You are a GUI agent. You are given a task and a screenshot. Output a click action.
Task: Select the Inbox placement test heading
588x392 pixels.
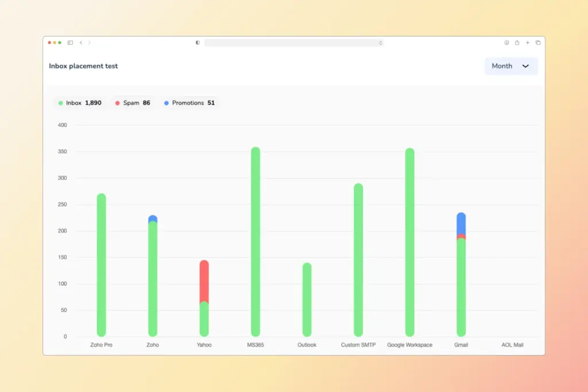[83, 66]
